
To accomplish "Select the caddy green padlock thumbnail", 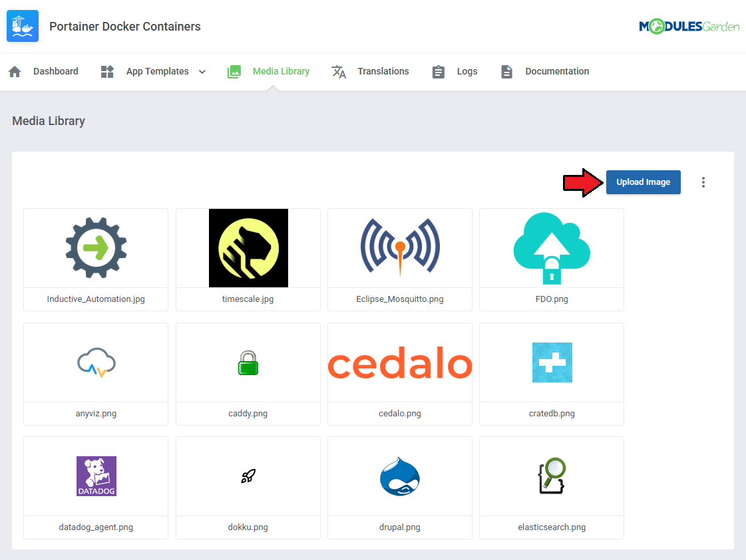I will coord(248,362).
